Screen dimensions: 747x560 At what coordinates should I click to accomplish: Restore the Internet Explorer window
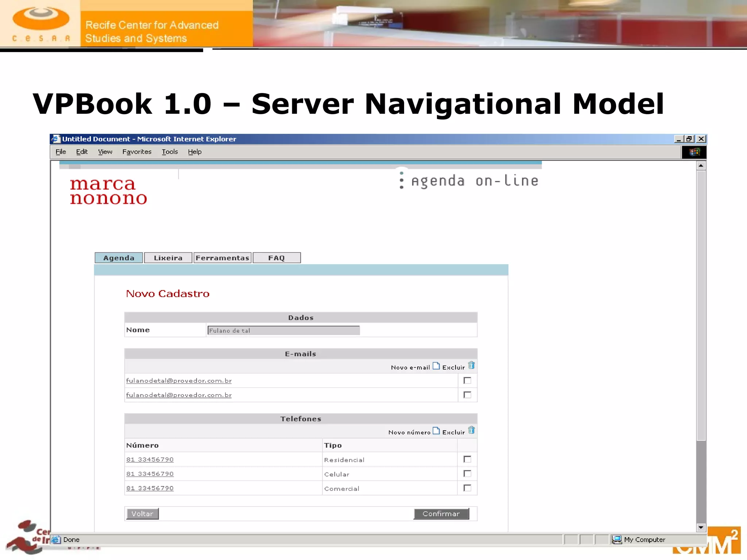click(x=689, y=139)
